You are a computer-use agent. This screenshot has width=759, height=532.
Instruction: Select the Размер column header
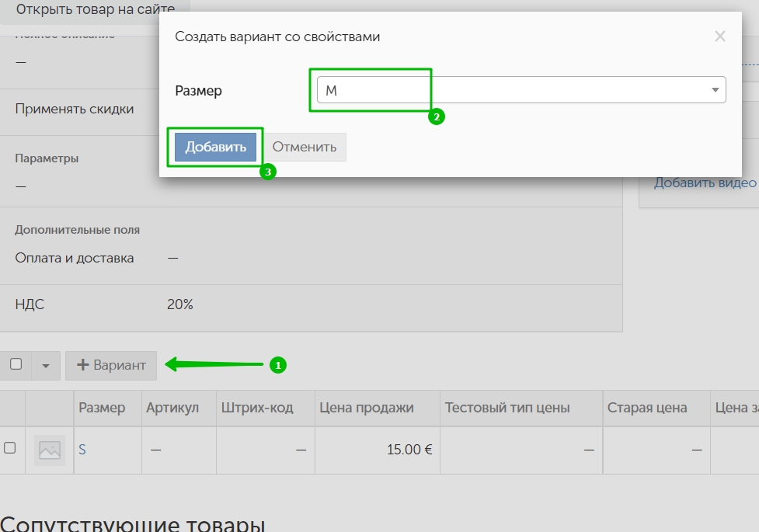pos(102,408)
